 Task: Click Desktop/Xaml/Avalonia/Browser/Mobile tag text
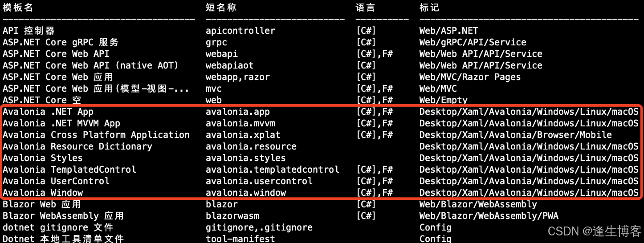click(x=516, y=135)
